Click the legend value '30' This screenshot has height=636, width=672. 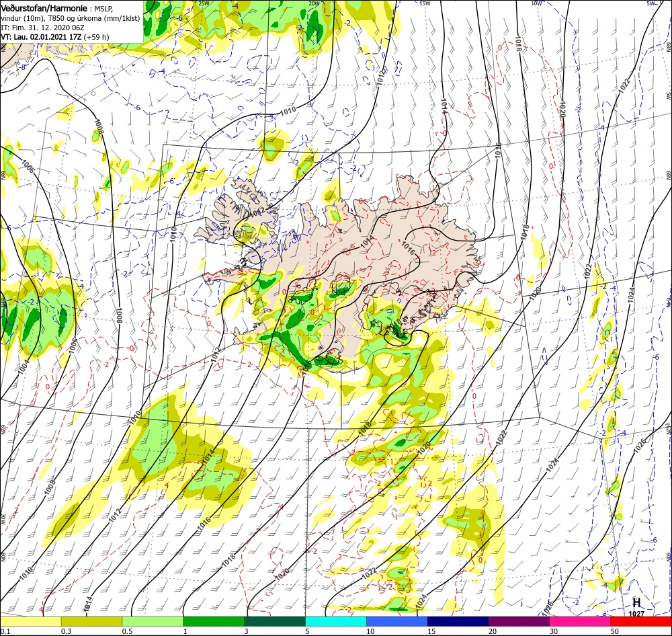[x=553, y=631]
